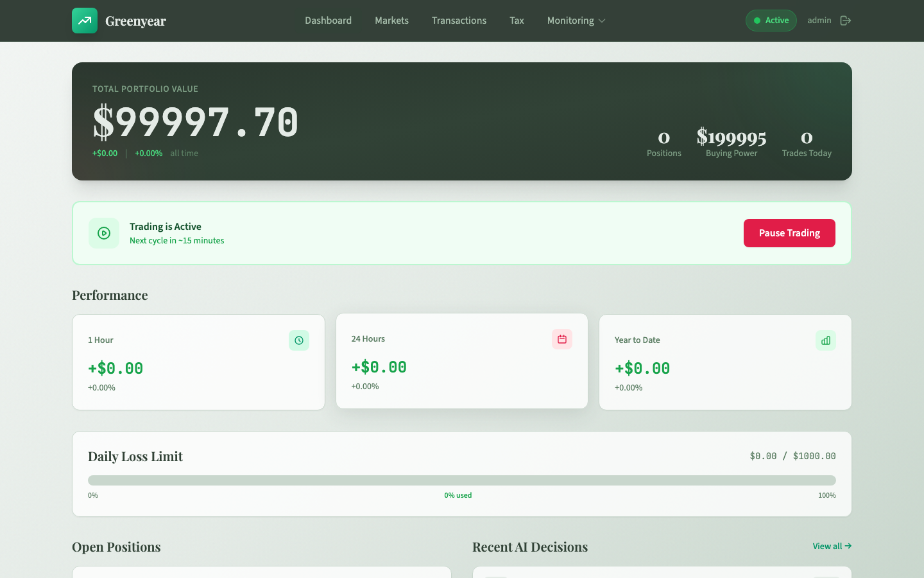Open View all recent AI decisions

[832, 546]
